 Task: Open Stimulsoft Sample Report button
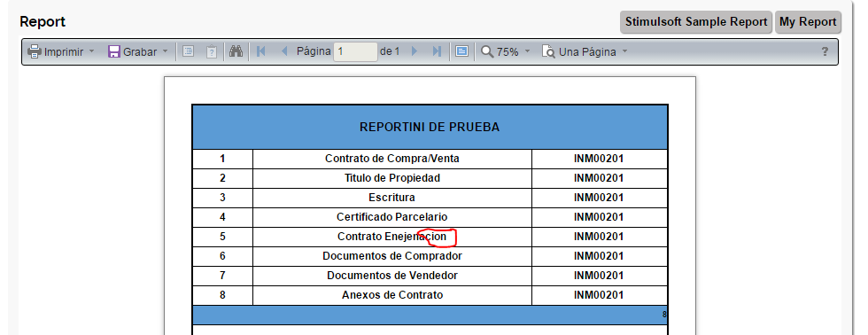696,22
